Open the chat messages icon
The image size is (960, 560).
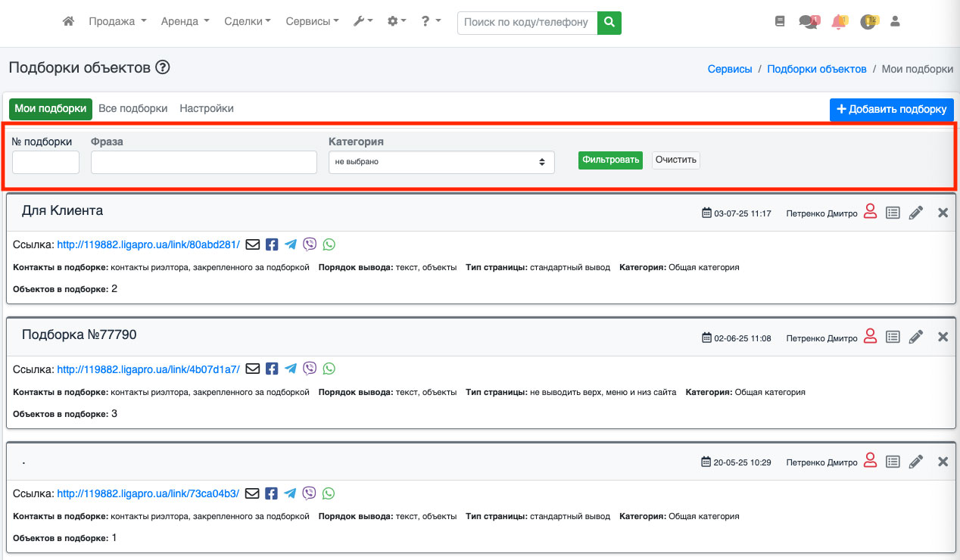pos(808,22)
